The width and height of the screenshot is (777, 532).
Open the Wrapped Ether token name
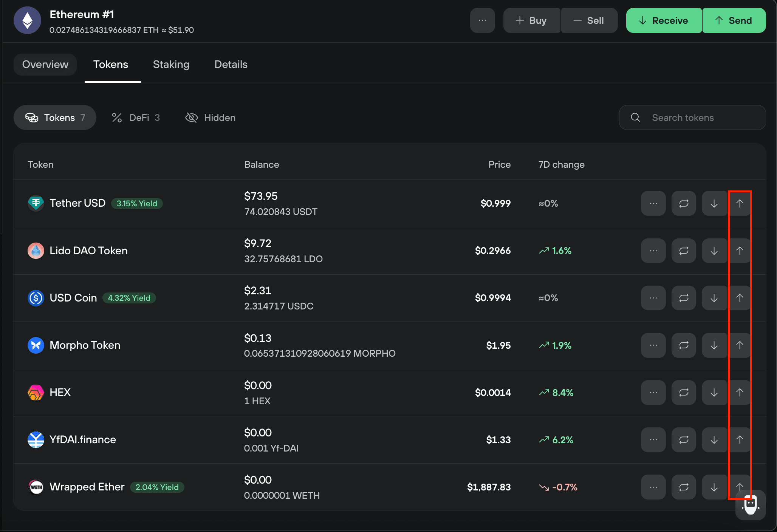pos(87,487)
